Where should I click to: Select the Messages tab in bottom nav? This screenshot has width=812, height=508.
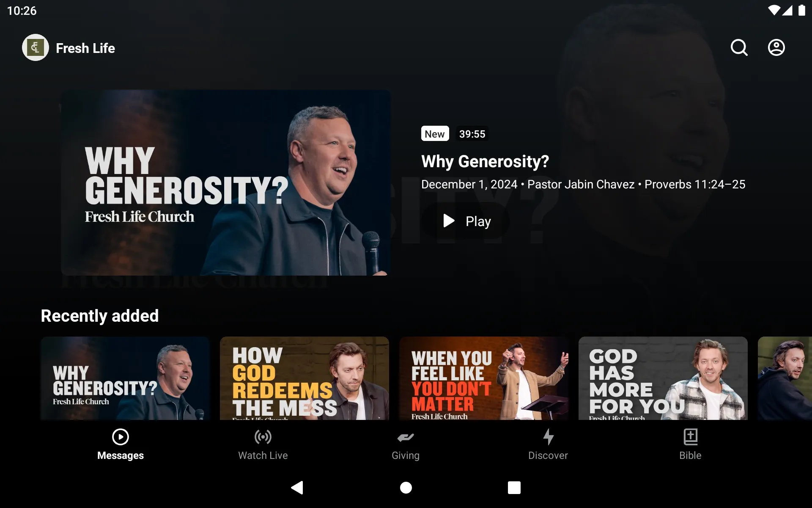120,444
